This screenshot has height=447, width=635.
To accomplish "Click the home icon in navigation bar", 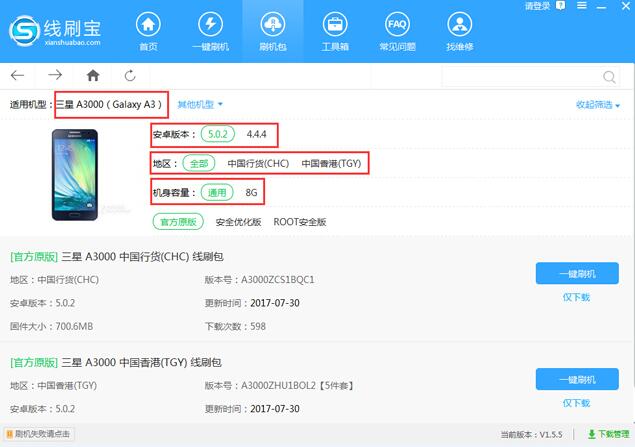I will 93,75.
